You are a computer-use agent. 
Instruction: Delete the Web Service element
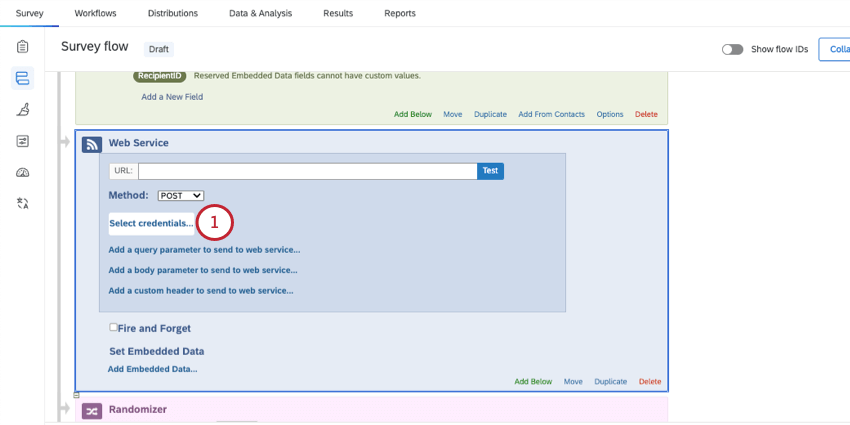[650, 382]
